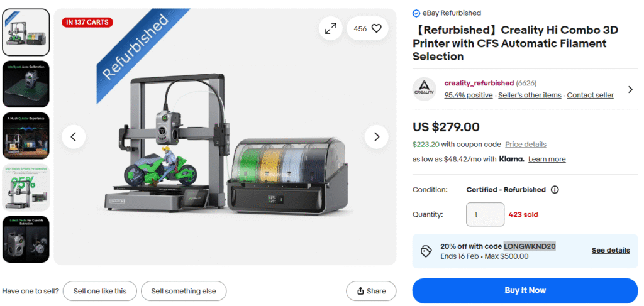The width and height of the screenshot is (644, 306).
Task: View the Auto Calibration thumbnail
Action: 26,84
